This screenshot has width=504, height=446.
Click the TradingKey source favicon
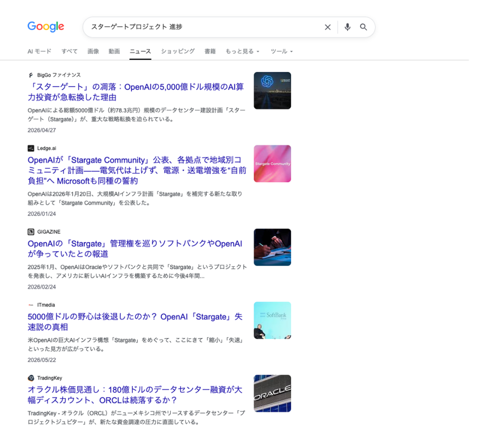coord(31,378)
